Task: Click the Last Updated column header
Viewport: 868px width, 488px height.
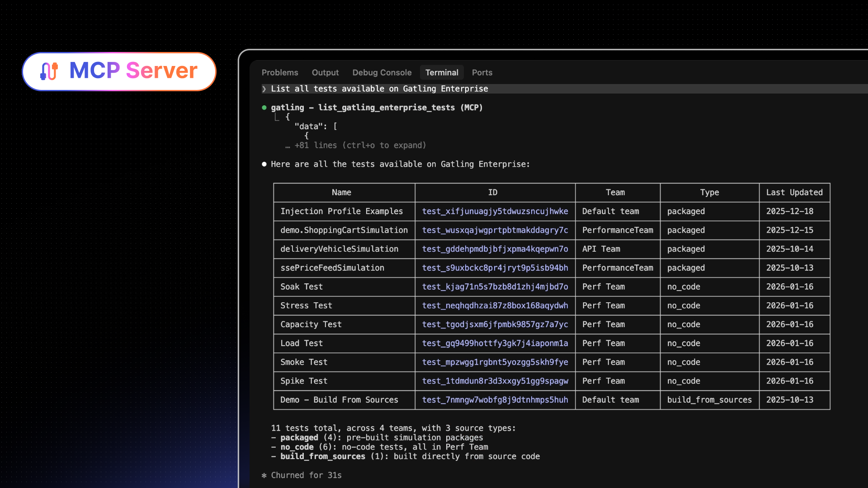Action: pos(794,192)
